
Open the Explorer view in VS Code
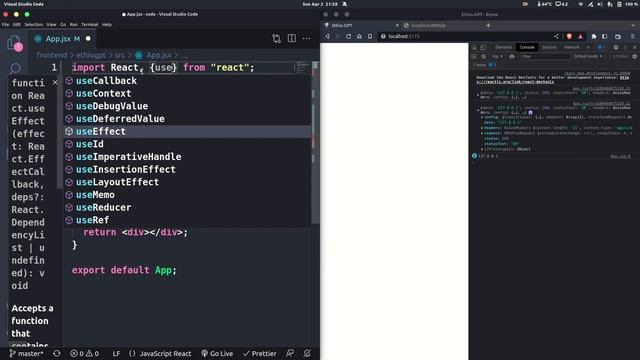(14, 43)
